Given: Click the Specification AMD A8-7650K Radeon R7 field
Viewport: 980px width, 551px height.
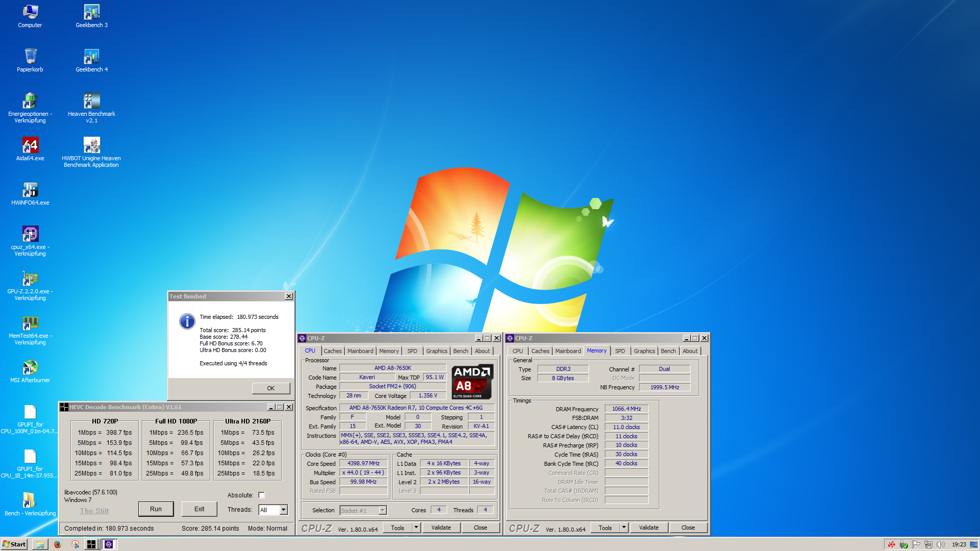Looking at the screenshot, I should [x=416, y=408].
